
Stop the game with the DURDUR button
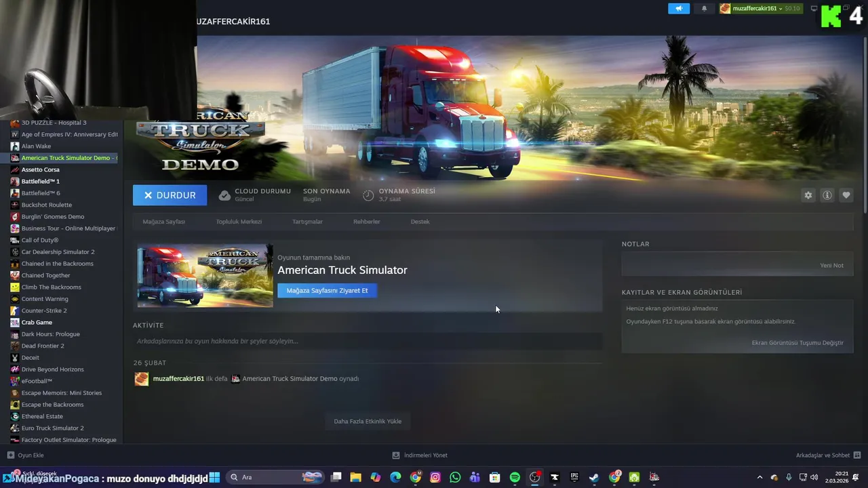170,195
